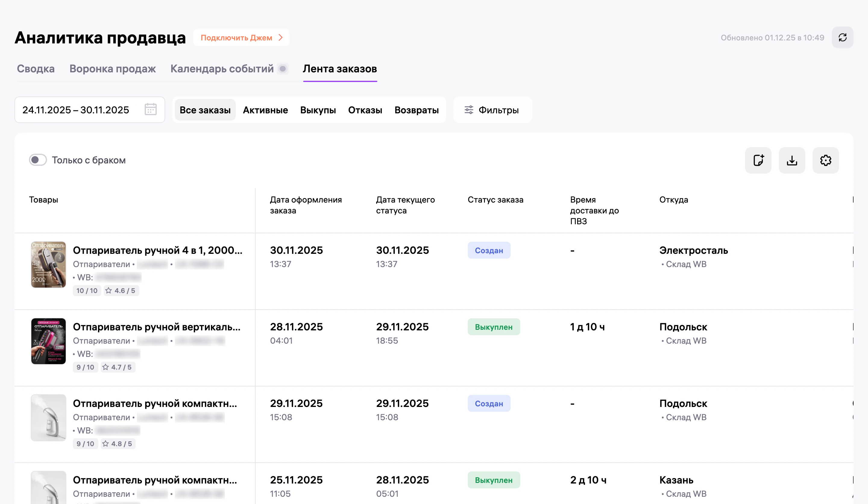Screen dimensions: 868x504
Task: Open product title Отпариватель ручной 4 в 1, 2000...
Action: (x=157, y=250)
